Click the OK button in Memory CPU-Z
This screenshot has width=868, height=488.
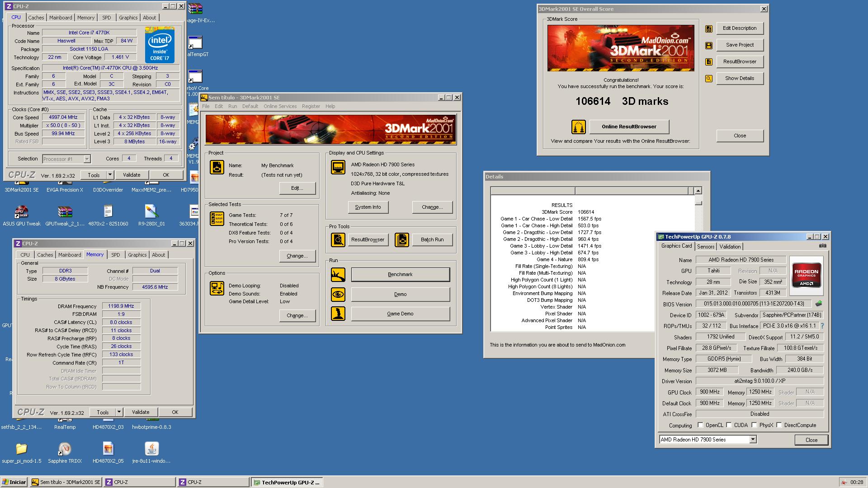pyautogui.click(x=175, y=412)
